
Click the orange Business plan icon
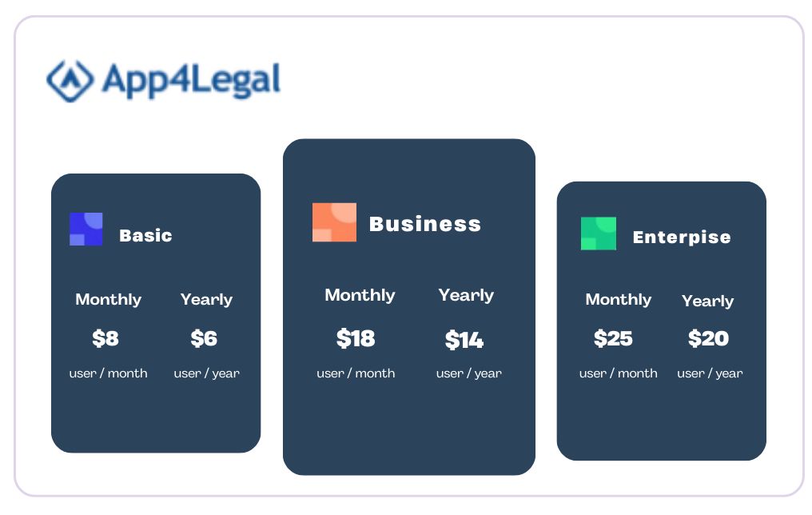tap(334, 222)
